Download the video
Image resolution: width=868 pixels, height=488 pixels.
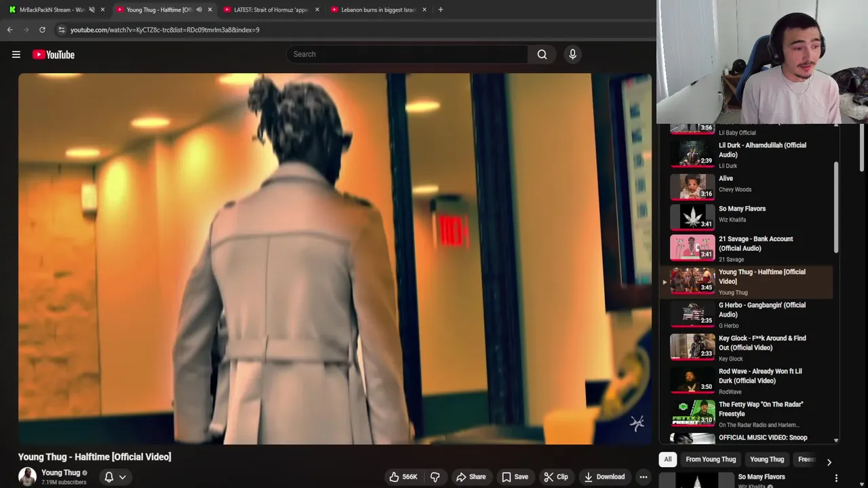pyautogui.click(x=604, y=477)
